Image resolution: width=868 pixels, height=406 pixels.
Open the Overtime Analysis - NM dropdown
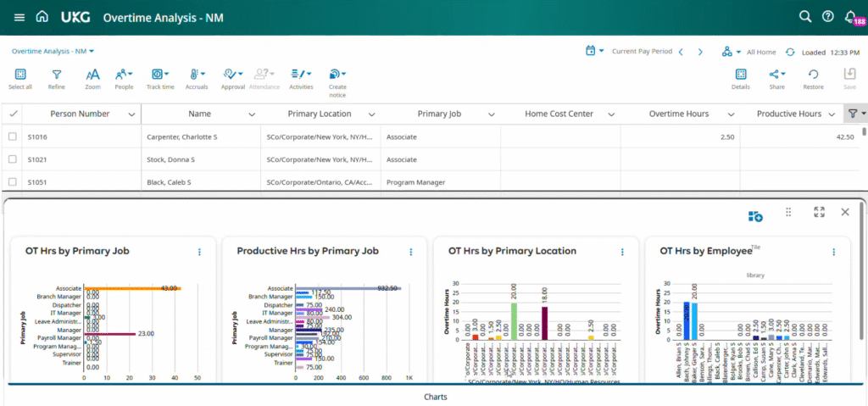[53, 52]
